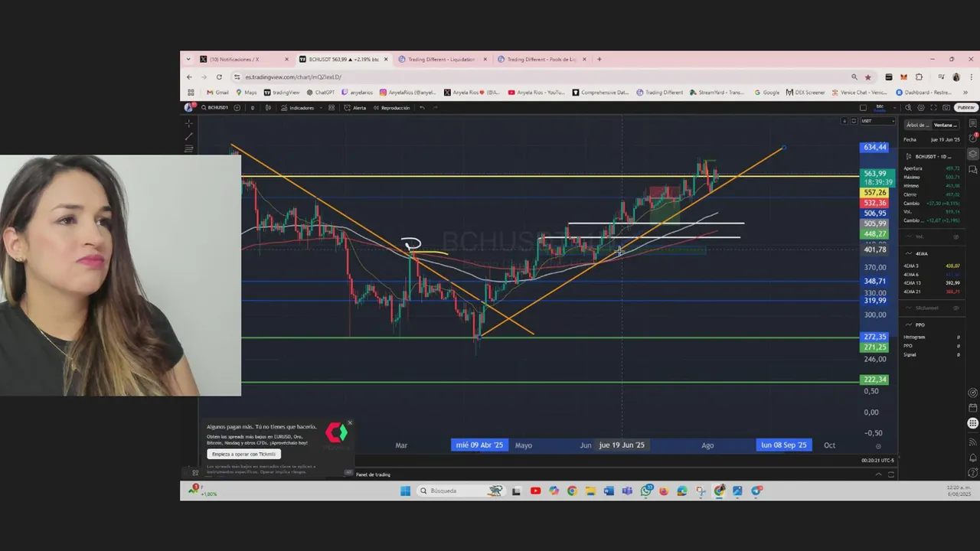Open the browser extensions puzzle icon
980x551 pixels.
(x=919, y=77)
